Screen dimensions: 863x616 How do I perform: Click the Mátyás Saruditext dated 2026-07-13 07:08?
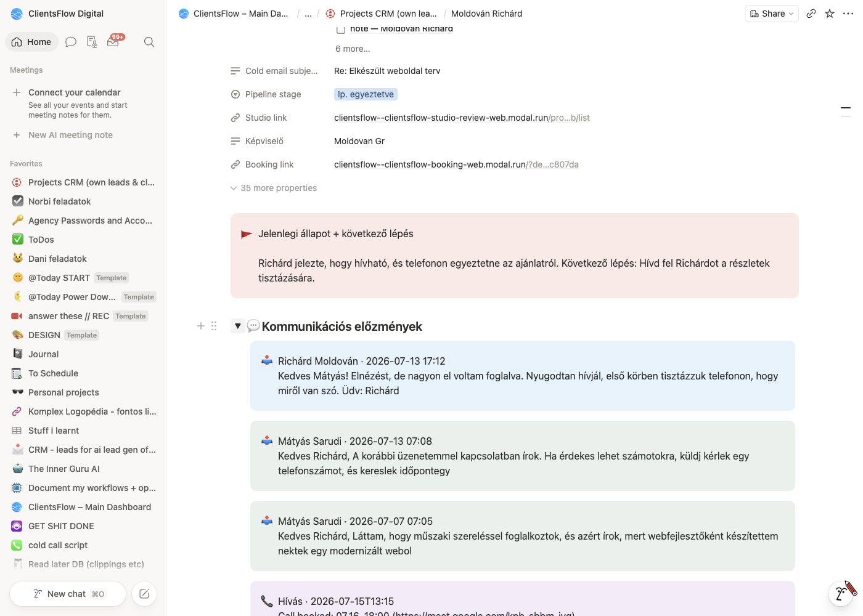pos(355,441)
